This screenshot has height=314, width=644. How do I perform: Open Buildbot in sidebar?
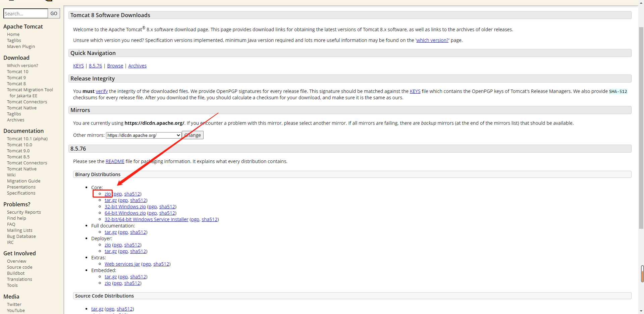coord(16,273)
